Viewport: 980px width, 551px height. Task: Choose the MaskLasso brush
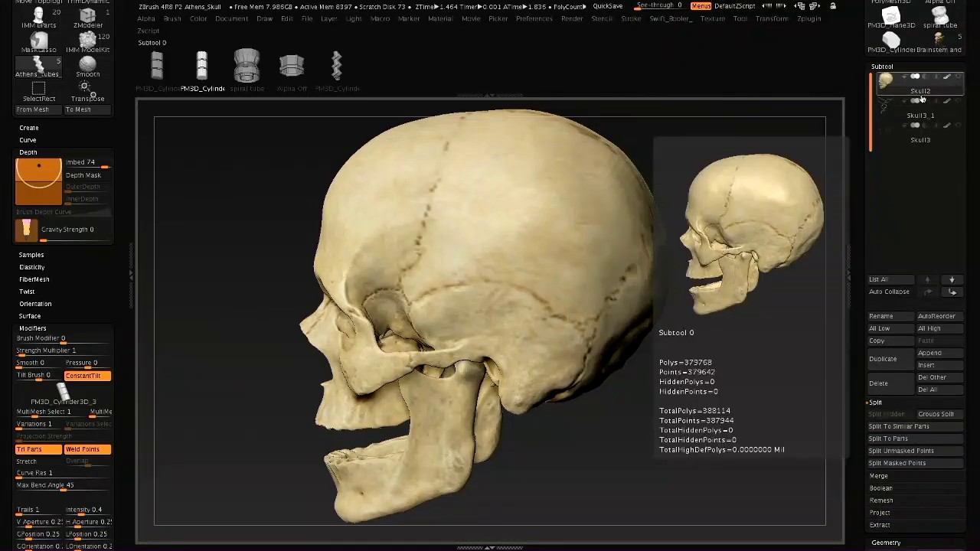38,42
